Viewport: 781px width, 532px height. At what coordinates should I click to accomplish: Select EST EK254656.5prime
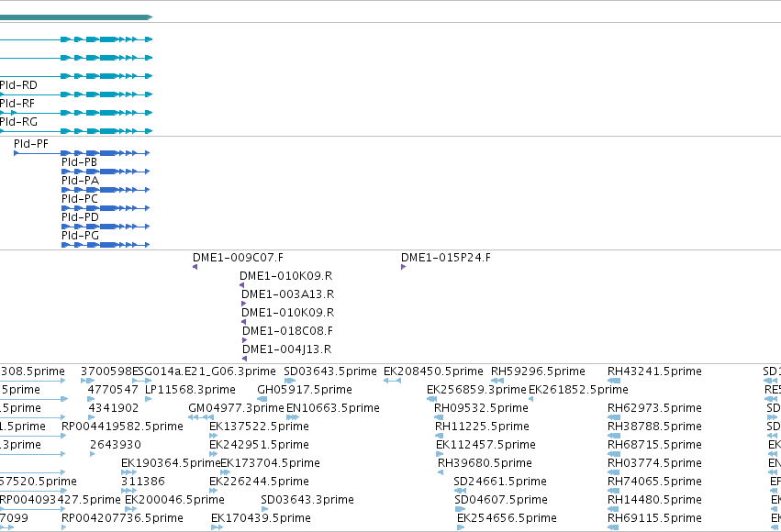(507, 518)
